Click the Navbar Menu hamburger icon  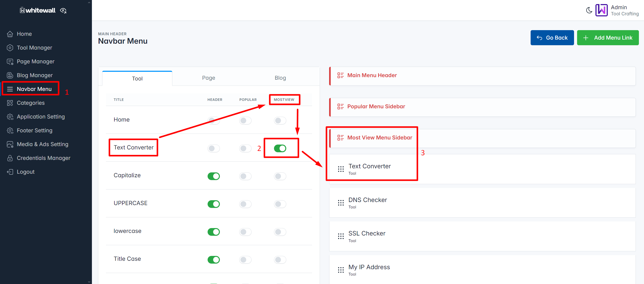[10, 89]
